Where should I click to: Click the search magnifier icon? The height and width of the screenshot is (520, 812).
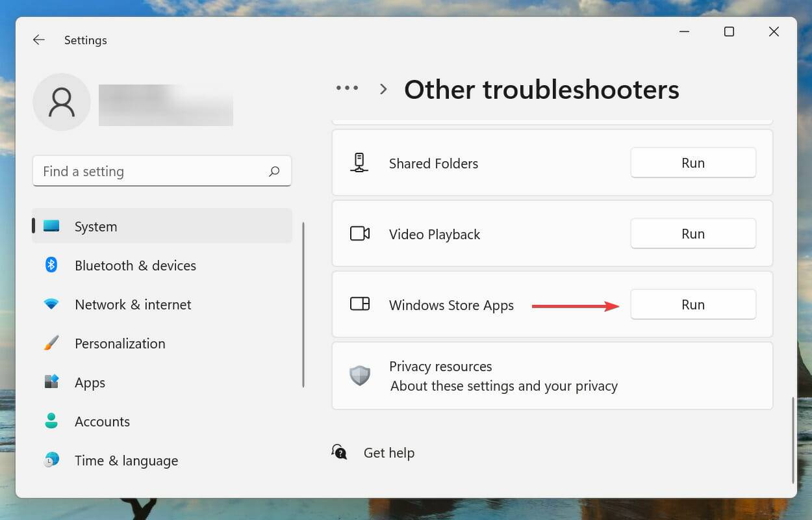coord(274,172)
